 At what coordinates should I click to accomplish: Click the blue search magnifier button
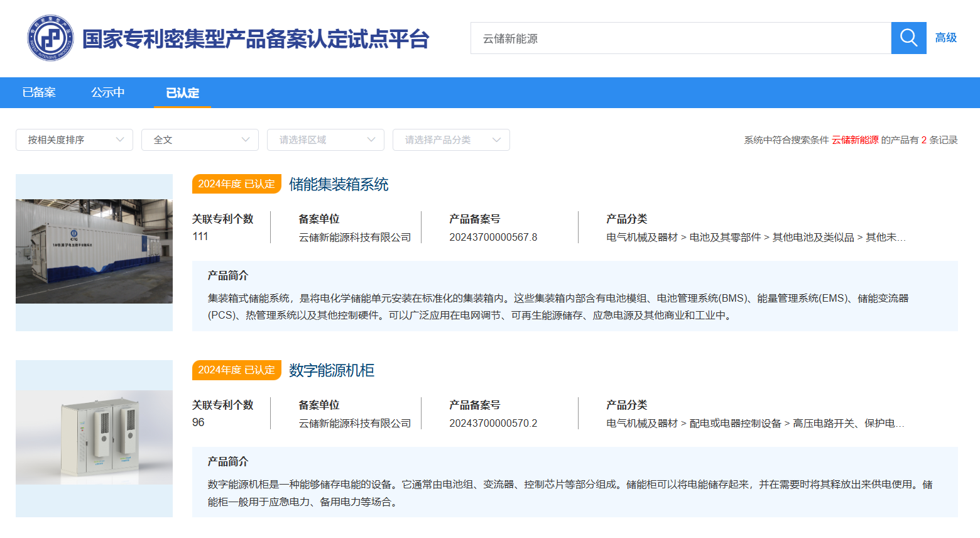pos(908,38)
